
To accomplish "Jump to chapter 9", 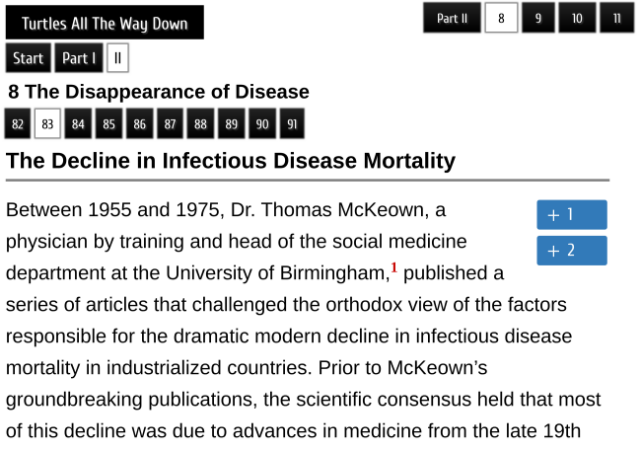I will click(x=539, y=18).
